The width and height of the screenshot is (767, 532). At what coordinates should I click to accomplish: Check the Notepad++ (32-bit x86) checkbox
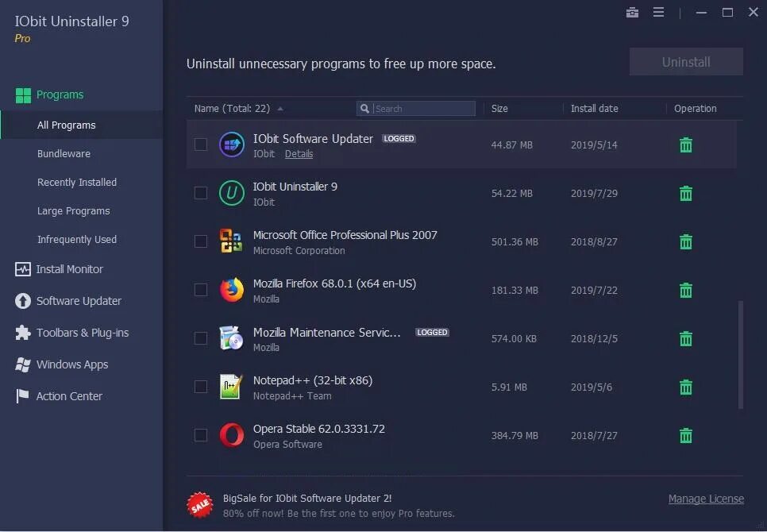(x=201, y=387)
